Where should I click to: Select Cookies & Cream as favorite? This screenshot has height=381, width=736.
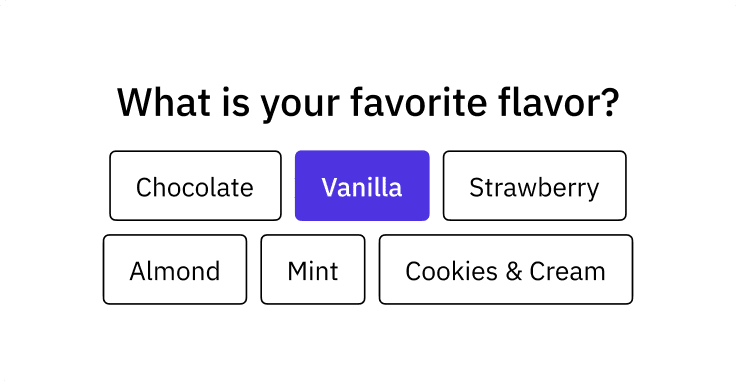(x=506, y=269)
